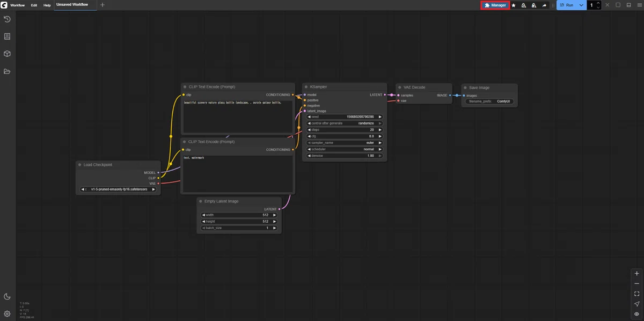Open the sampler_name euler dropdown

344,143
